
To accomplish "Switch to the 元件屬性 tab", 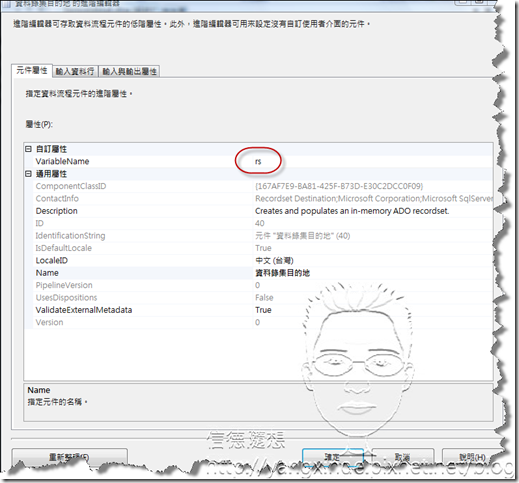I will click(x=32, y=71).
